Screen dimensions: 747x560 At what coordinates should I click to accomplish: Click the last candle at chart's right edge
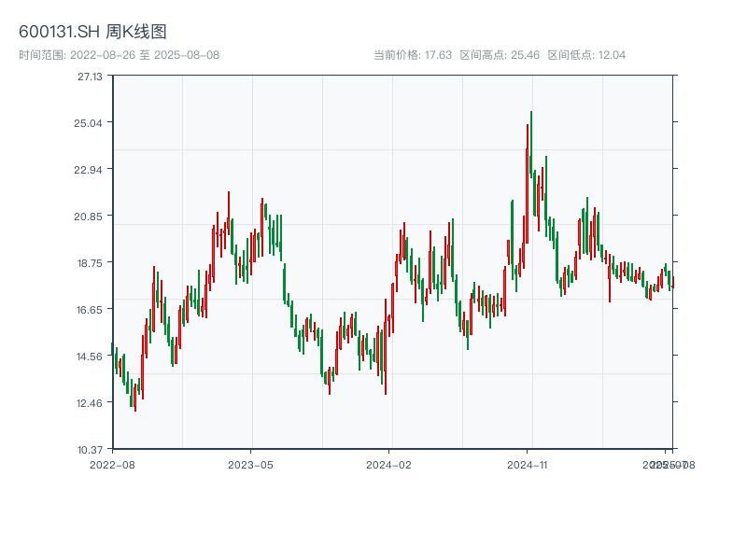point(672,283)
